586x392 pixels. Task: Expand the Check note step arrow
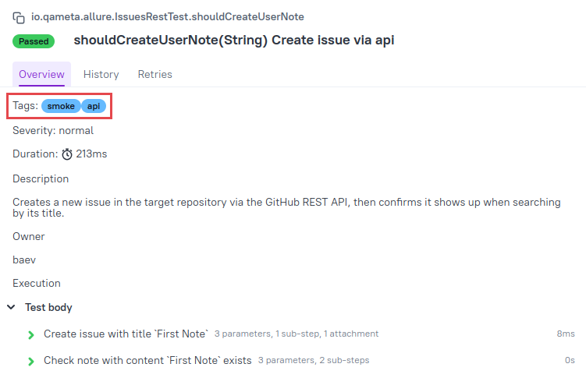point(31,362)
